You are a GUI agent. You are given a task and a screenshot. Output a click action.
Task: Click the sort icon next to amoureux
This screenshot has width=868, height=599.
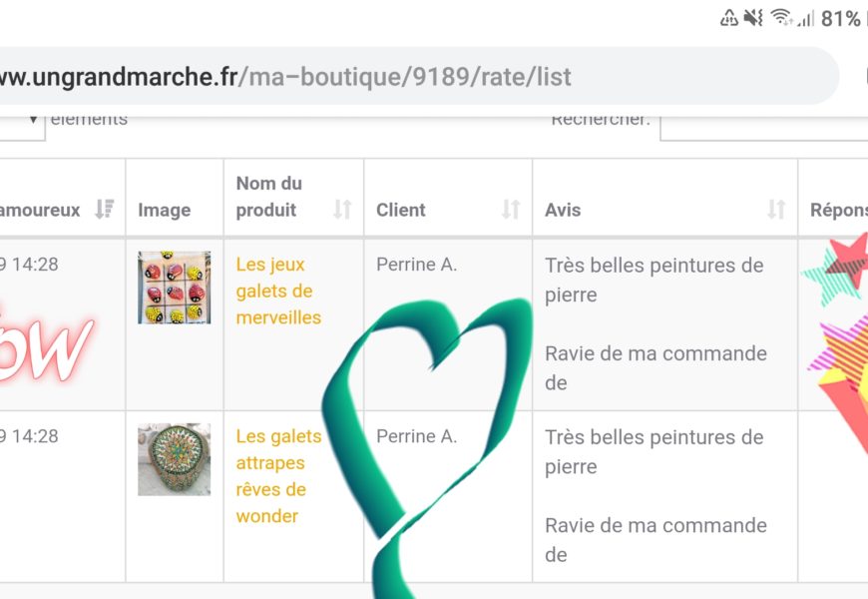pyautogui.click(x=105, y=210)
